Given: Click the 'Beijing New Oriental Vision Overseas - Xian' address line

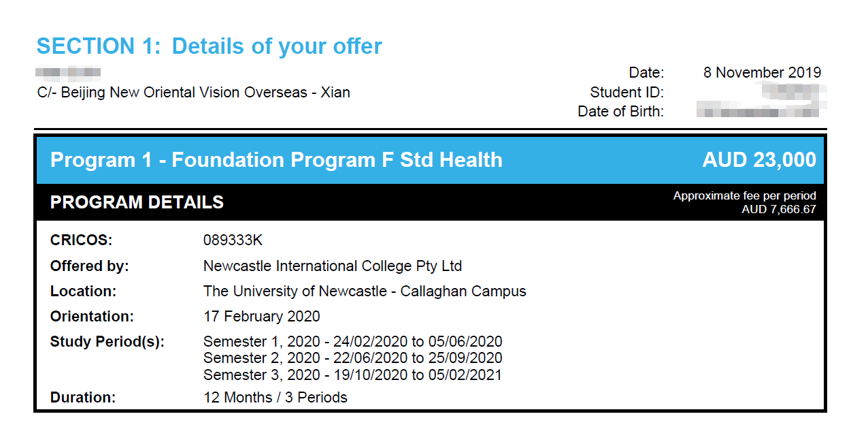Looking at the screenshot, I should [x=194, y=92].
